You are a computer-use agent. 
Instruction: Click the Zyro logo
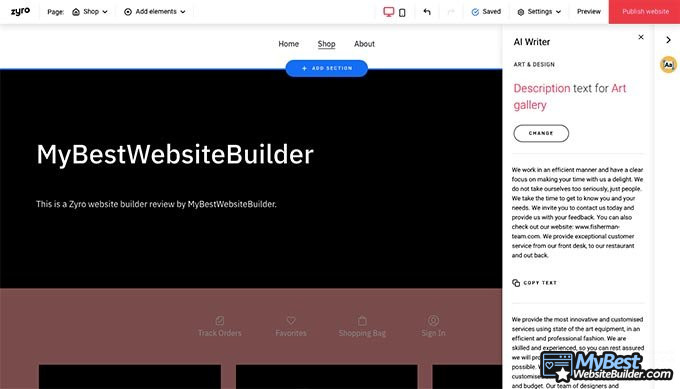click(20, 12)
